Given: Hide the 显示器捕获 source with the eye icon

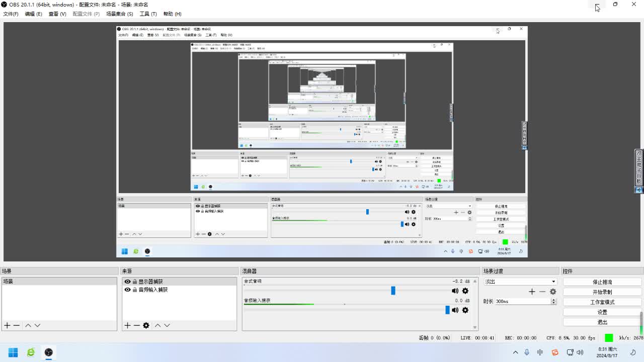Looking at the screenshot, I should tap(127, 282).
